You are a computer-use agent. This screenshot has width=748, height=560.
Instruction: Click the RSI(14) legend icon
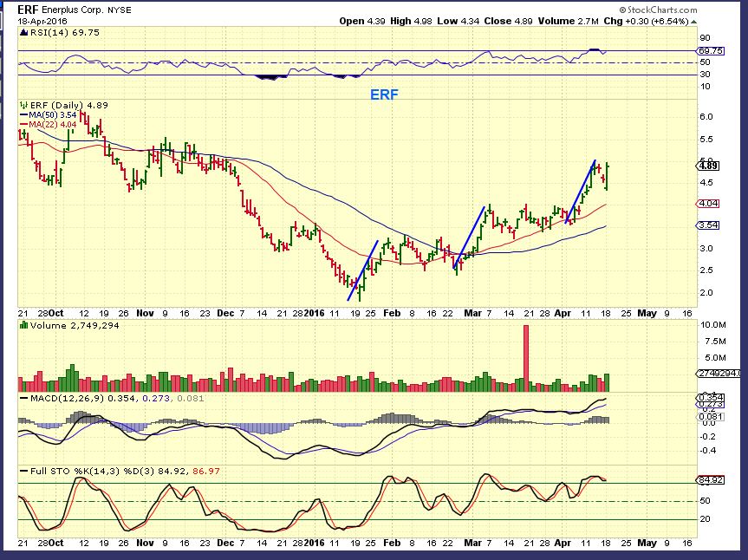tap(24, 32)
